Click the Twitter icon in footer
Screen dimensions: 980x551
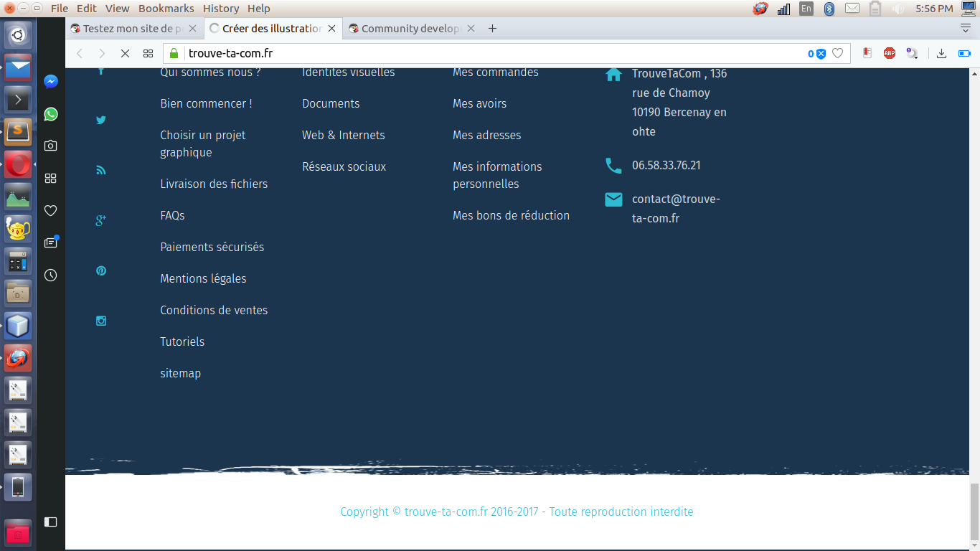(x=101, y=120)
